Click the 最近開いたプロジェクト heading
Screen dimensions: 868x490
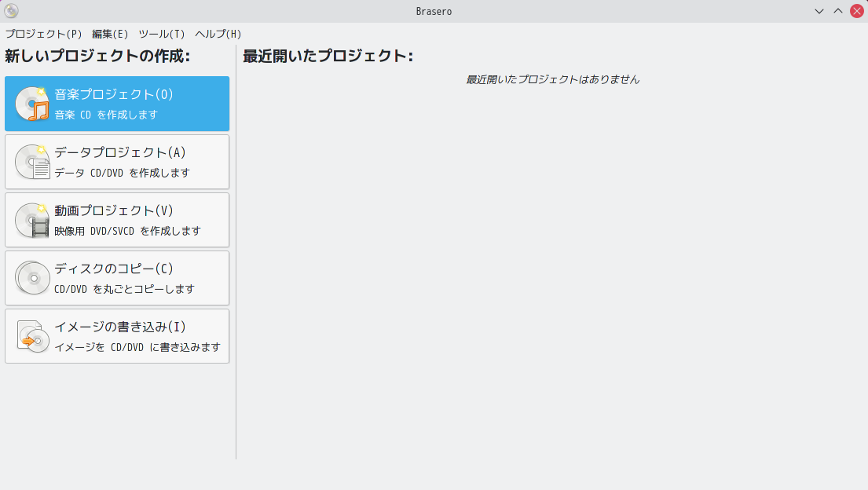pos(328,56)
